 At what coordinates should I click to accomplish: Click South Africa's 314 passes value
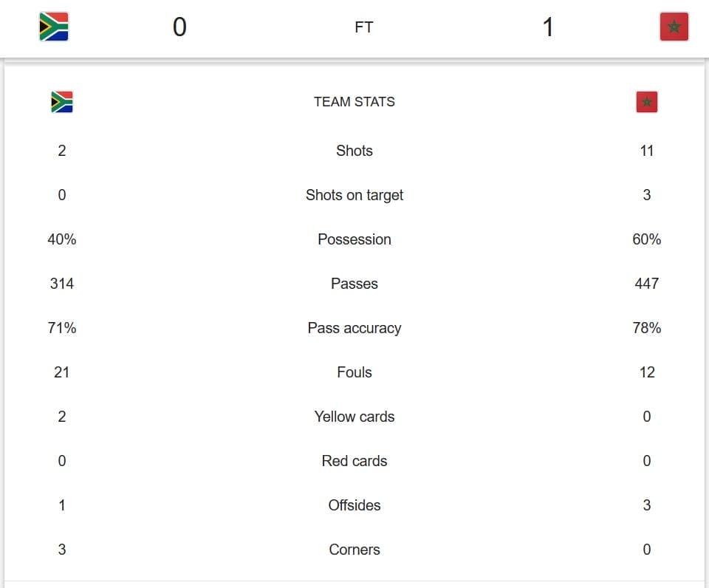point(62,284)
